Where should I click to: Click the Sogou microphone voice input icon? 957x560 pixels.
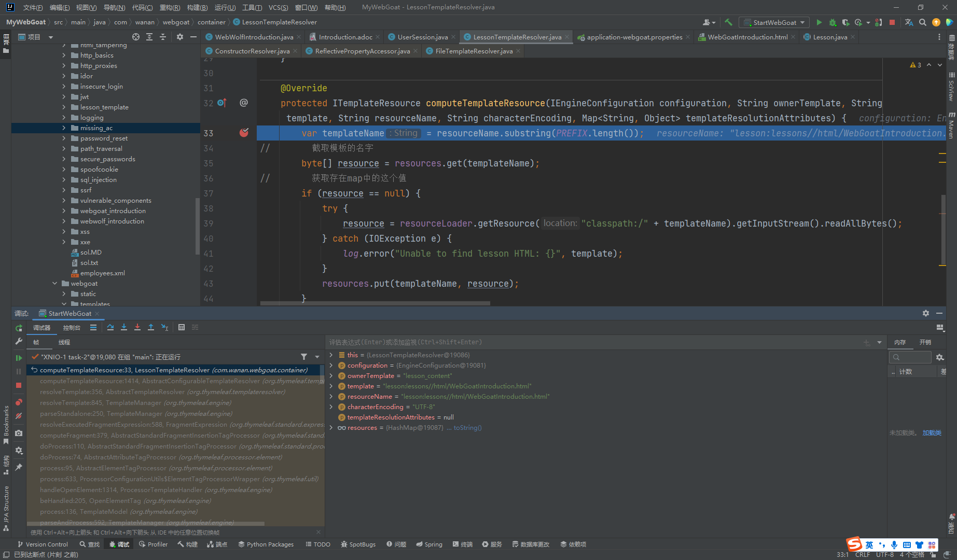tap(894, 544)
